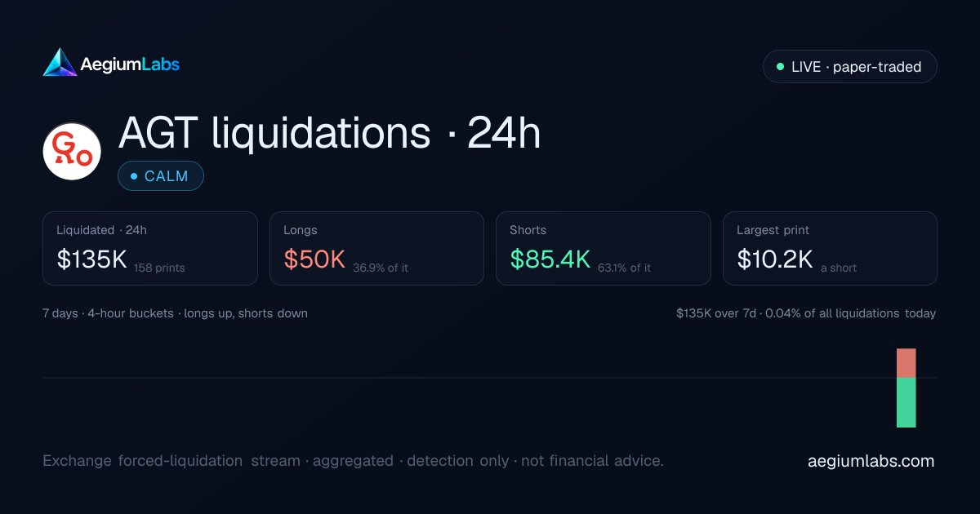Click the AGT liquidations · 24h heading
This screenshot has height=514, width=980.
point(330,133)
